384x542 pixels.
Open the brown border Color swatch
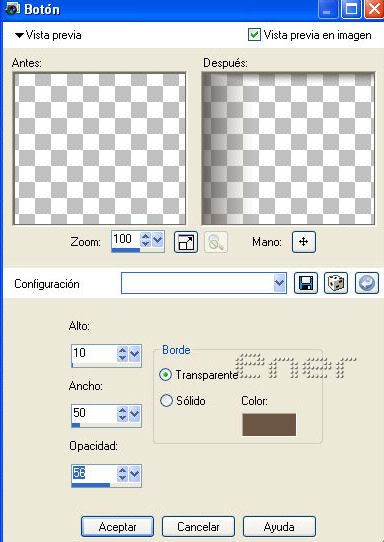[x=269, y=424]
